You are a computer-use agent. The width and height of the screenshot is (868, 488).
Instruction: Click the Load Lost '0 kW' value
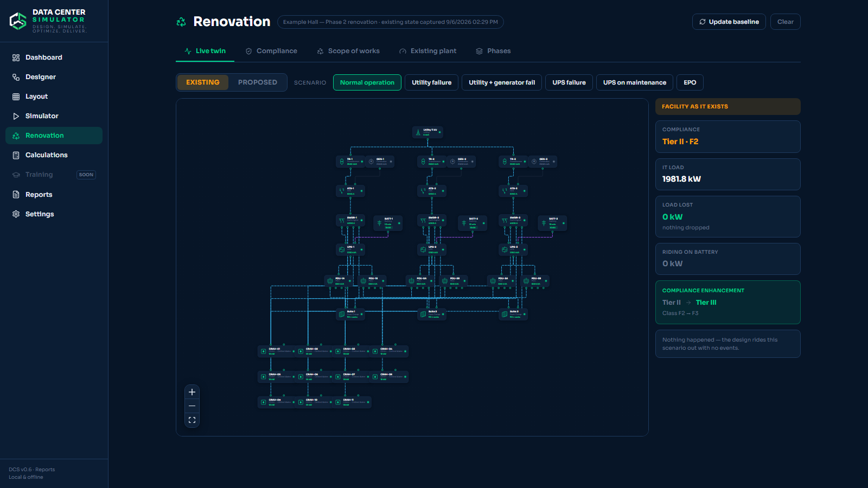(x=673, y=217)
